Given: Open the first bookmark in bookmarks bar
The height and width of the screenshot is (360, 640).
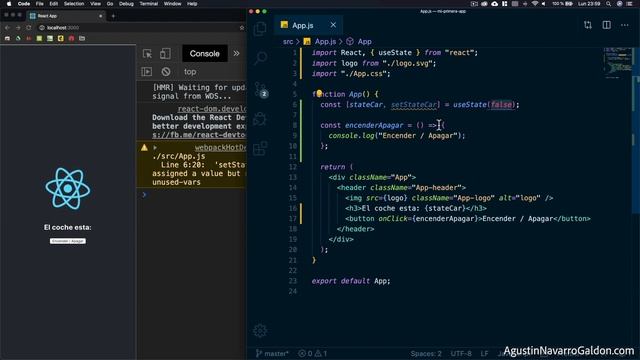Looking at the screenshot, I should coord(7,38).
